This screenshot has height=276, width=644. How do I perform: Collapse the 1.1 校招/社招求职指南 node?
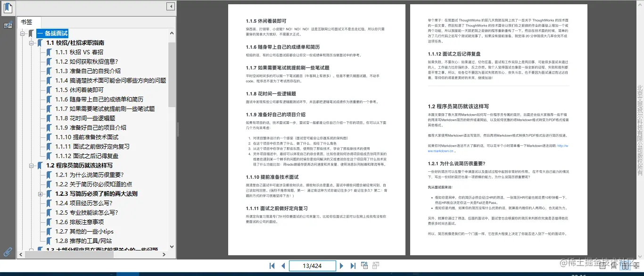point(31,43)
